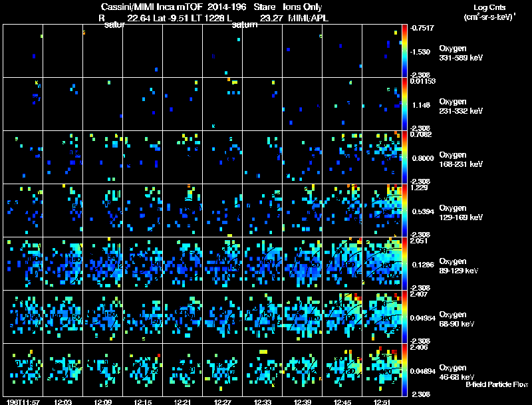Click the 'Log Cnts' colorbar heading
The image size is (532, 405).
pyautogui.click(x=489, y=7)
